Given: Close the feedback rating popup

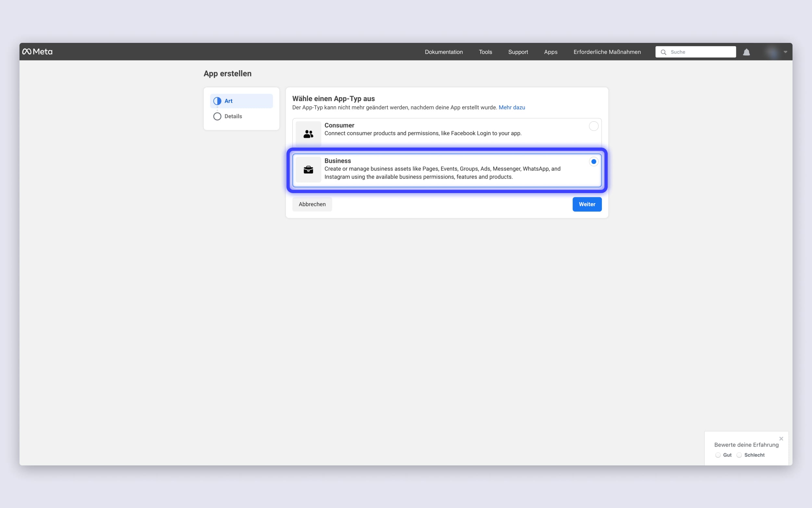Looking at the screenshot, I should tap(781, 439).
